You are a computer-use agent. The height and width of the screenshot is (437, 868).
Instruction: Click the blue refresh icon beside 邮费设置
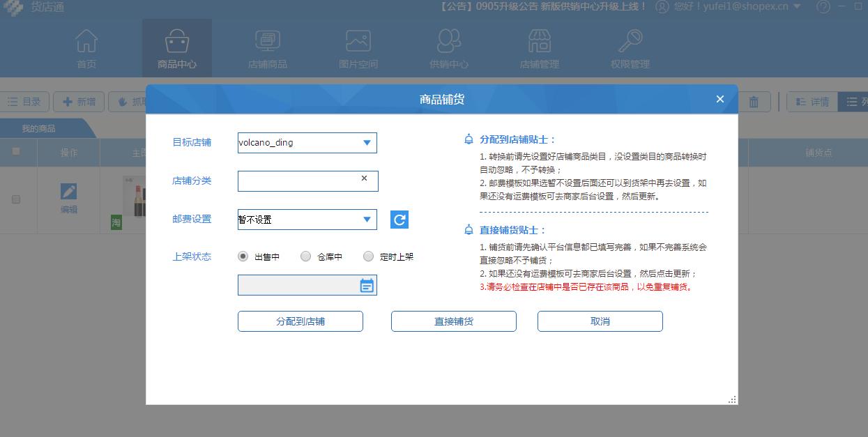pos(399,220)
